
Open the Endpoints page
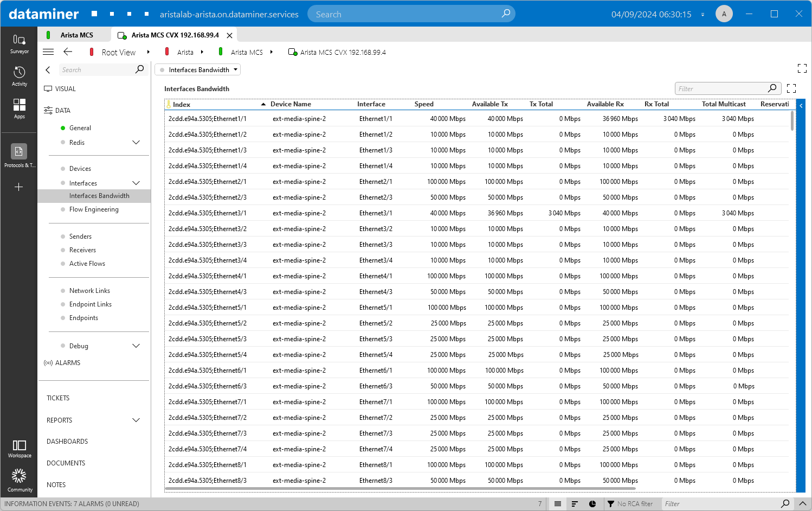click(83, 318)
